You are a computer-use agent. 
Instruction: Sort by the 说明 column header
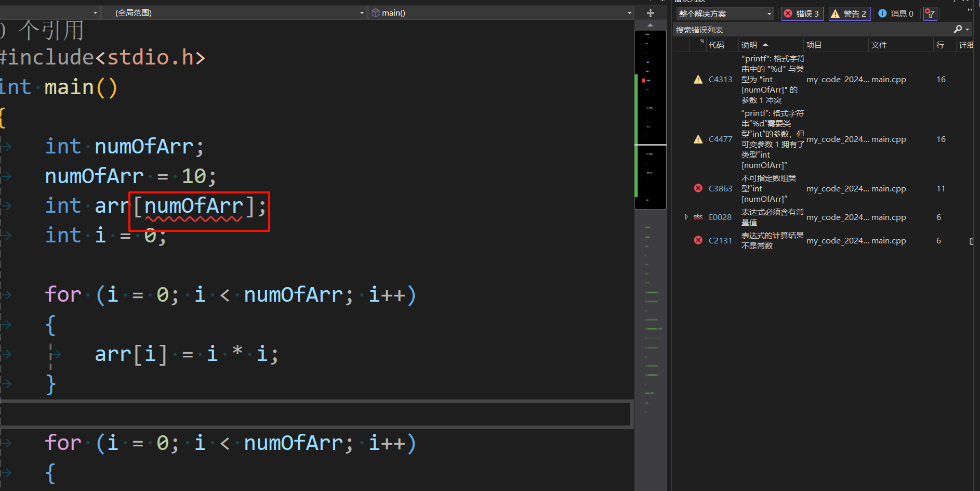[x=749, y=45]
